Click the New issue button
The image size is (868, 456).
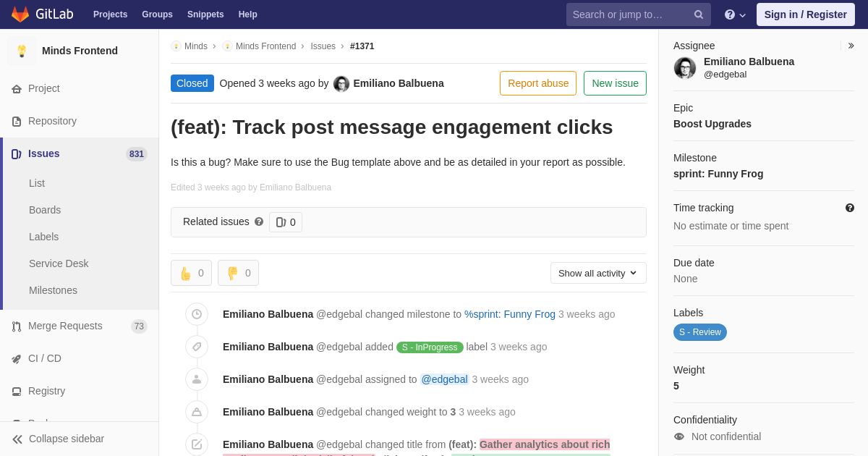[x=615, y=83]
